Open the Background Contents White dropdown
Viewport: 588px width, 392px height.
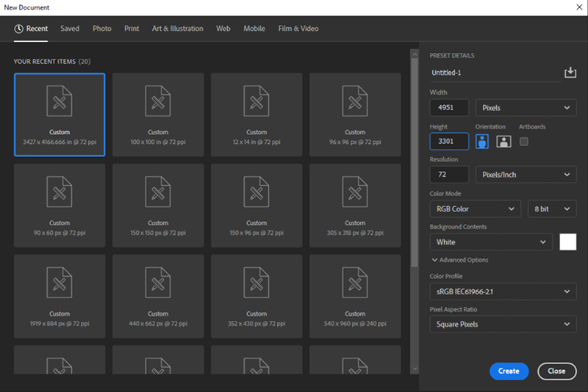490,242
